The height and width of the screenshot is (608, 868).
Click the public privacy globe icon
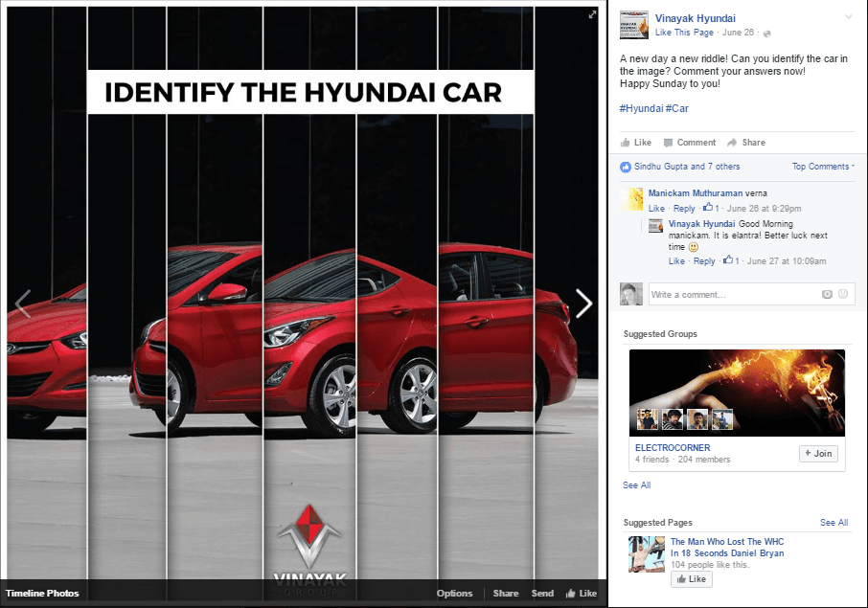(766, 34)
